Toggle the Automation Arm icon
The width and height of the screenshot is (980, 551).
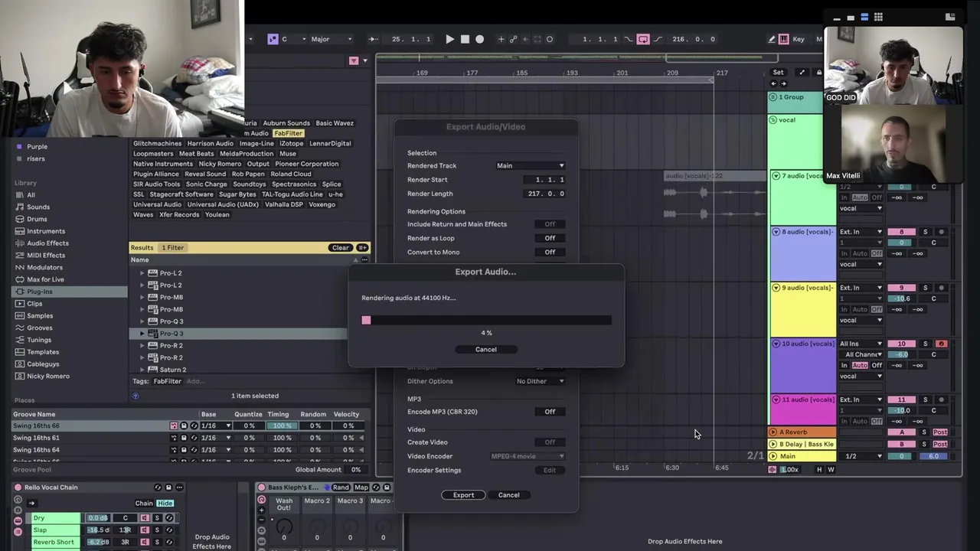pos(514,39)
